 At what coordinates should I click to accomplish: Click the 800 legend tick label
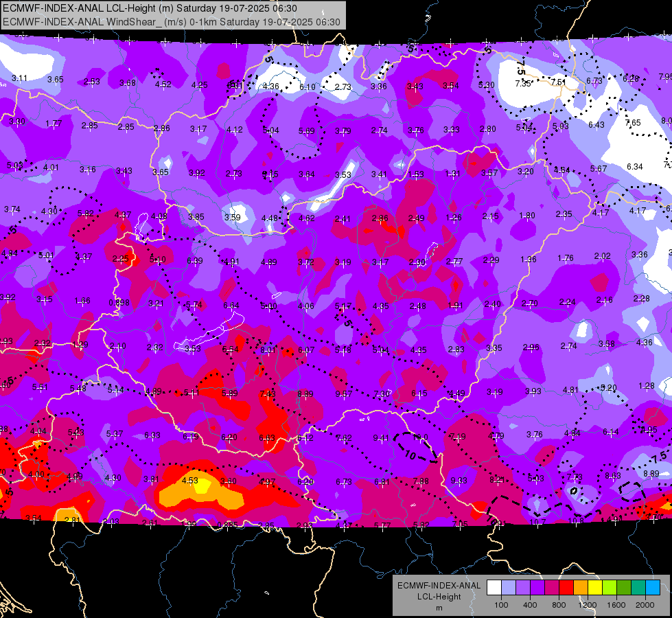coord(559,605)
